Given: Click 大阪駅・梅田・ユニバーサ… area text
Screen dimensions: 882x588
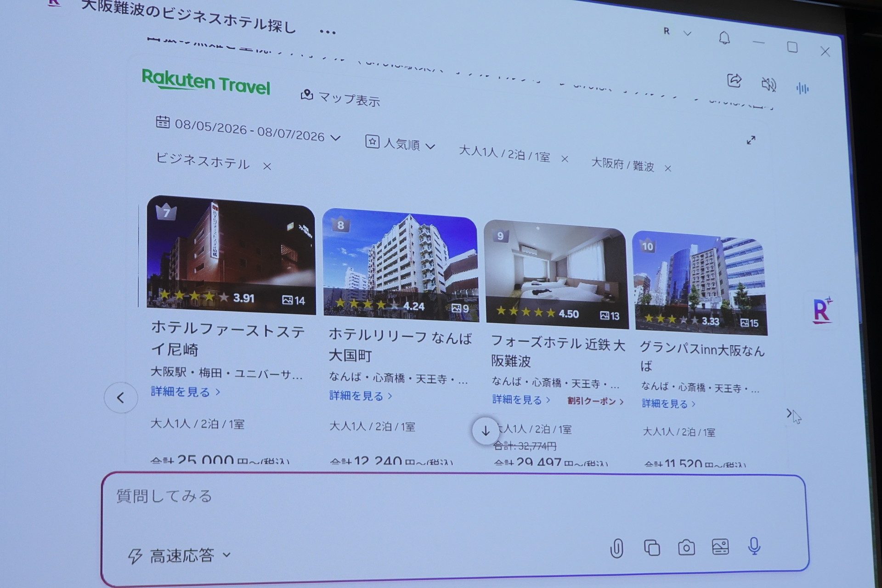Looking at the screenshot, I should pyautogui.click(x=226, y=373).
